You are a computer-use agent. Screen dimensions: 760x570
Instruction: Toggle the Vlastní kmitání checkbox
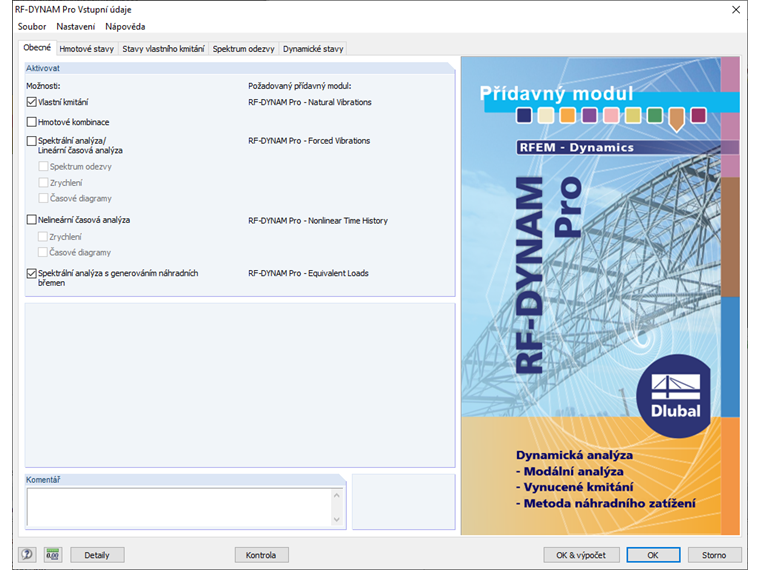pos(32,102)
